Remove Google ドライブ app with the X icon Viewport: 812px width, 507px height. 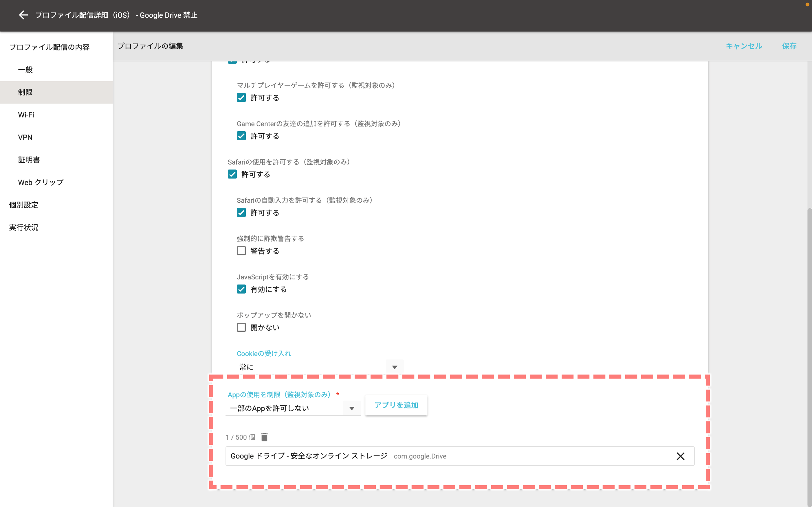click(681, 456)
